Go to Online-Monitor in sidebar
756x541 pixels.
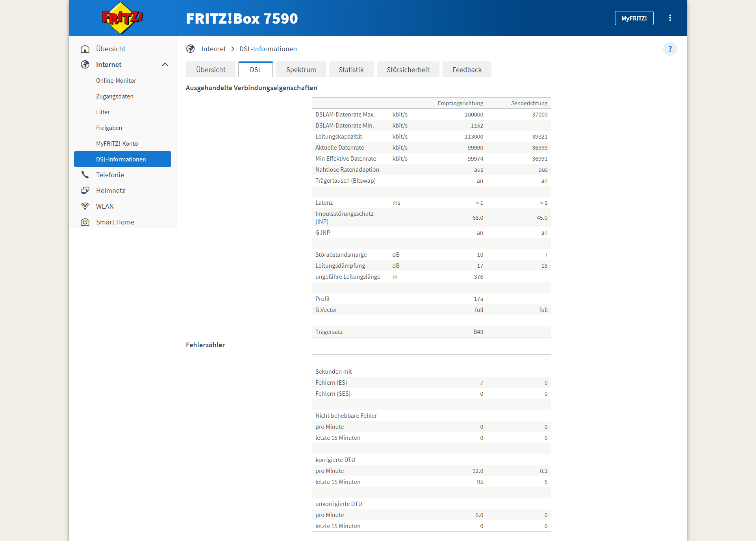point(116,80)
